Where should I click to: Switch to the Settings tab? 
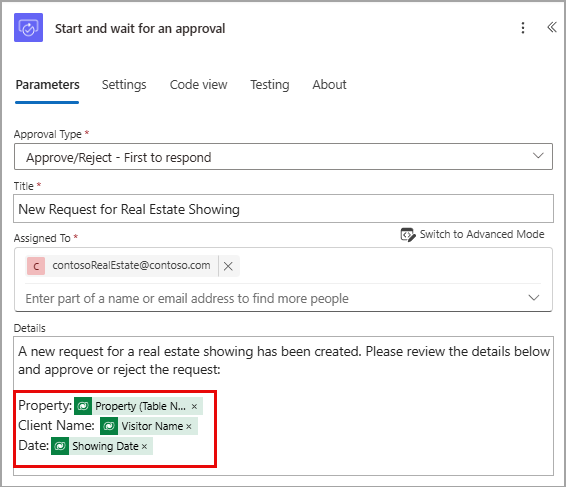click(x=124, y=85)
